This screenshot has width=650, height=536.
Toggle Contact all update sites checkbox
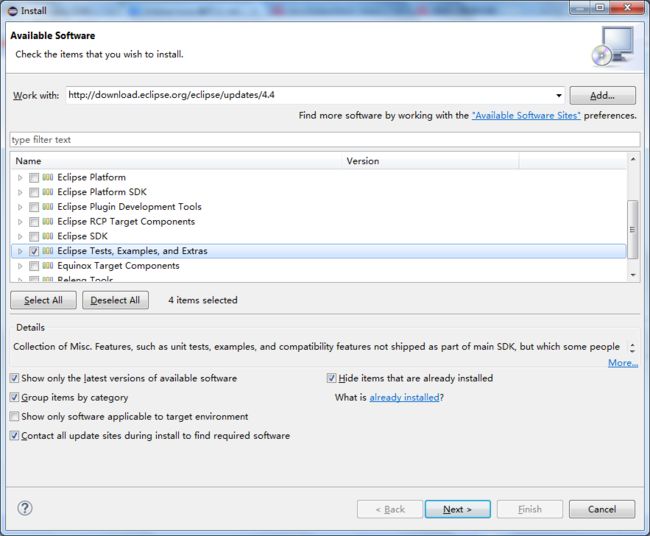pos(15,435)
